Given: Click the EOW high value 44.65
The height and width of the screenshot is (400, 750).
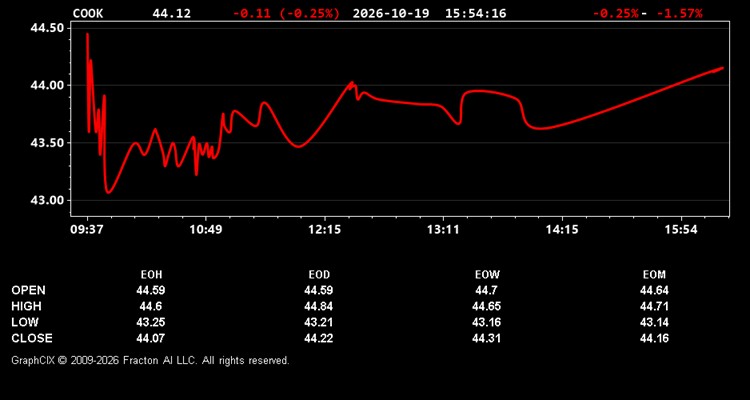Looking at the screenshot, I should click(x=486, y=306).
